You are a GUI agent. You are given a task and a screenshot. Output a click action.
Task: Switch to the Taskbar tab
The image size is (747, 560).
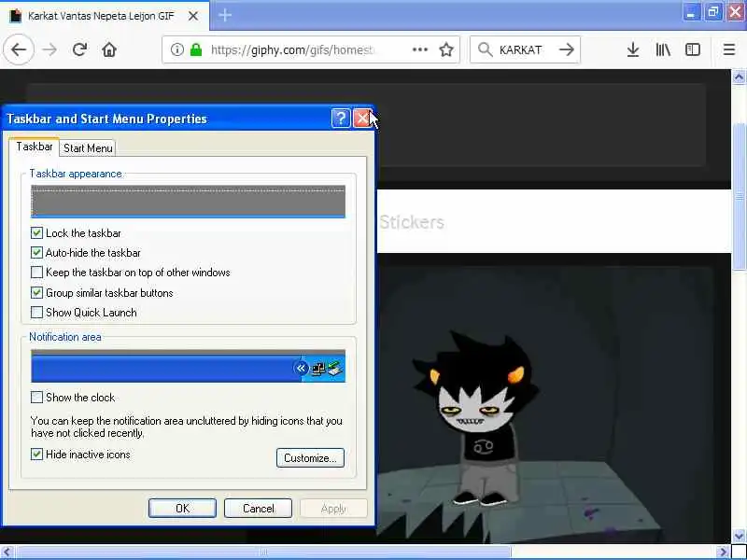click(34, 147)
